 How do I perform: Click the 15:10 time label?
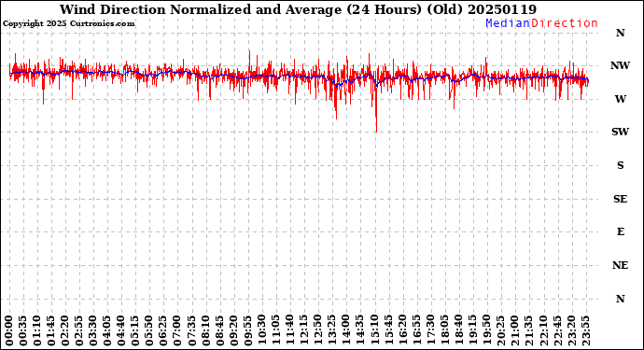pos(374,330)
